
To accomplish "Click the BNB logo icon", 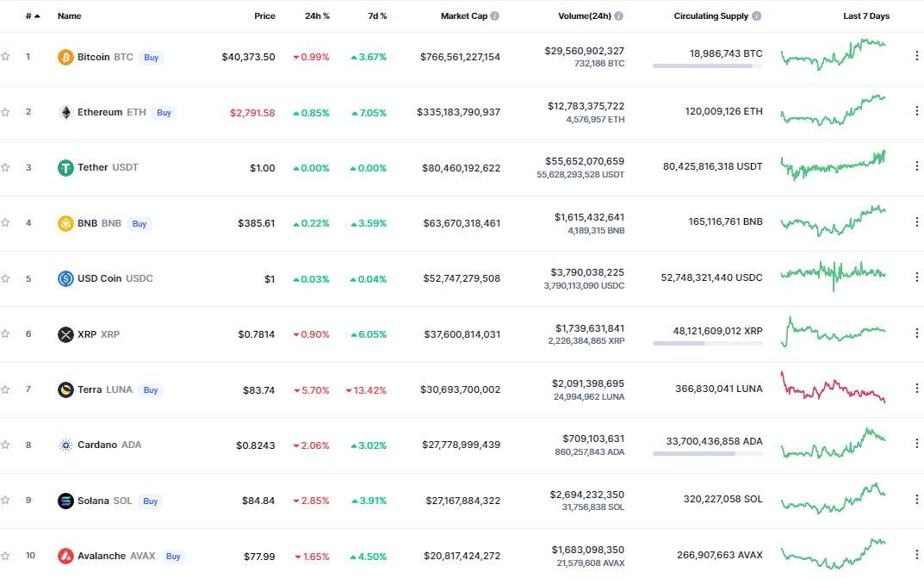I will (65, 223).
